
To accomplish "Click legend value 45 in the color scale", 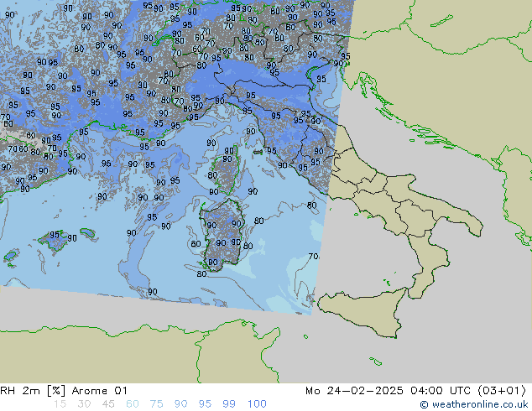I will point(108,404).
